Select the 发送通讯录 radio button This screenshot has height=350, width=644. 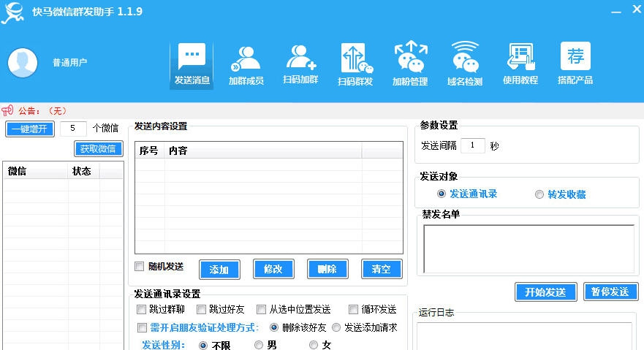coord(441,194)
